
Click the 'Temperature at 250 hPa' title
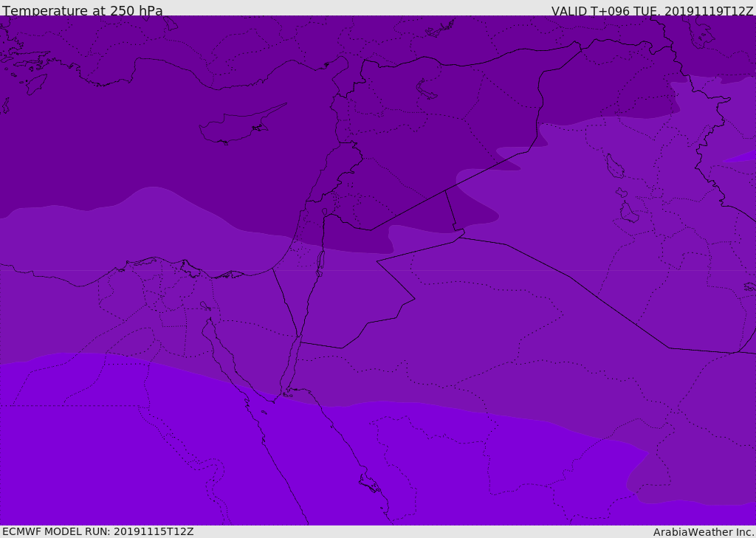pyautogui.click(x=83, y=10)
